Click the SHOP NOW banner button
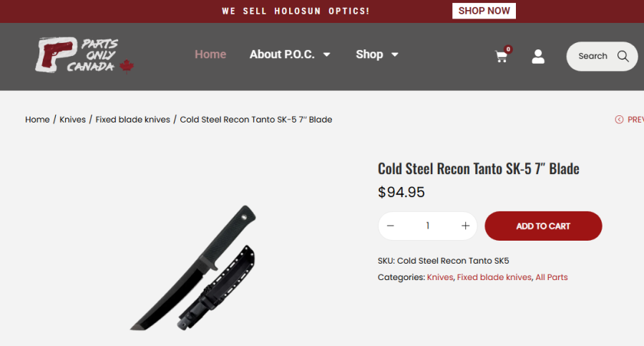Image resolution: width=644 pixels, height=346 pixels. [484, 11]
